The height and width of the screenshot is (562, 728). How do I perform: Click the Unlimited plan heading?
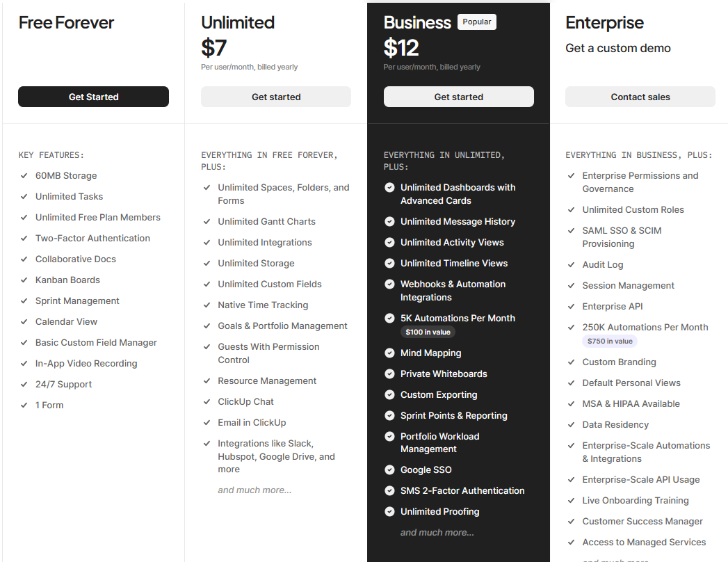[x=238, y=23]
